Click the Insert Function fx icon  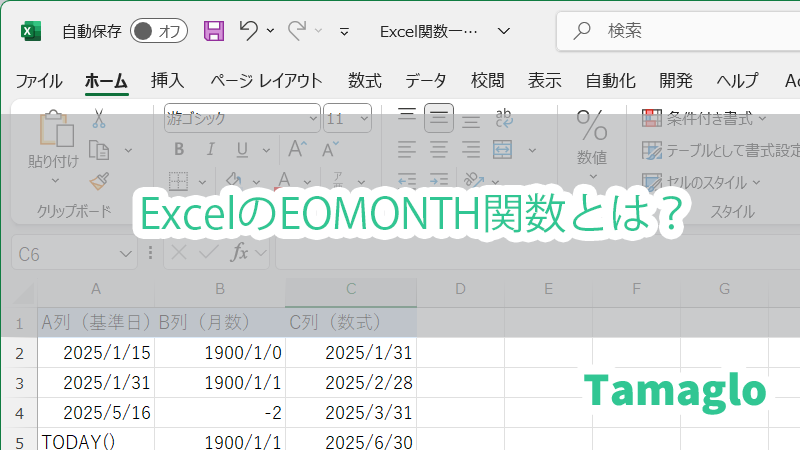pyautogui.click(x=239, y=254)
